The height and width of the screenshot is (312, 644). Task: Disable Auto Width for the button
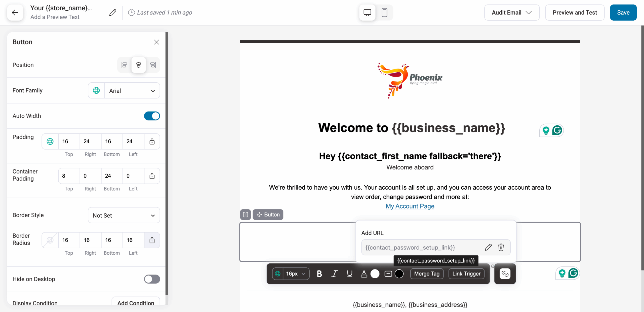coord(152,116)
